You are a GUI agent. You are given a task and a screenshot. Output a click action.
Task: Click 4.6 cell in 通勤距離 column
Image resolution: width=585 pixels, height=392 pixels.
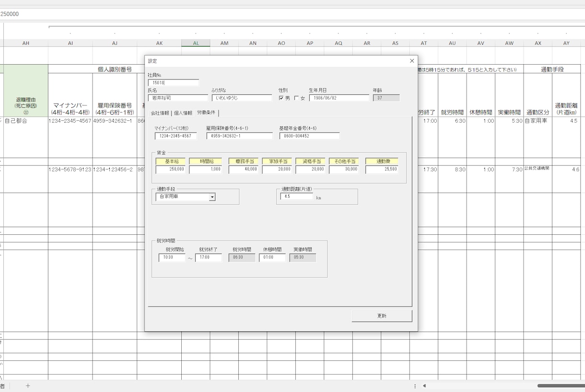click(x=566, y=179)
